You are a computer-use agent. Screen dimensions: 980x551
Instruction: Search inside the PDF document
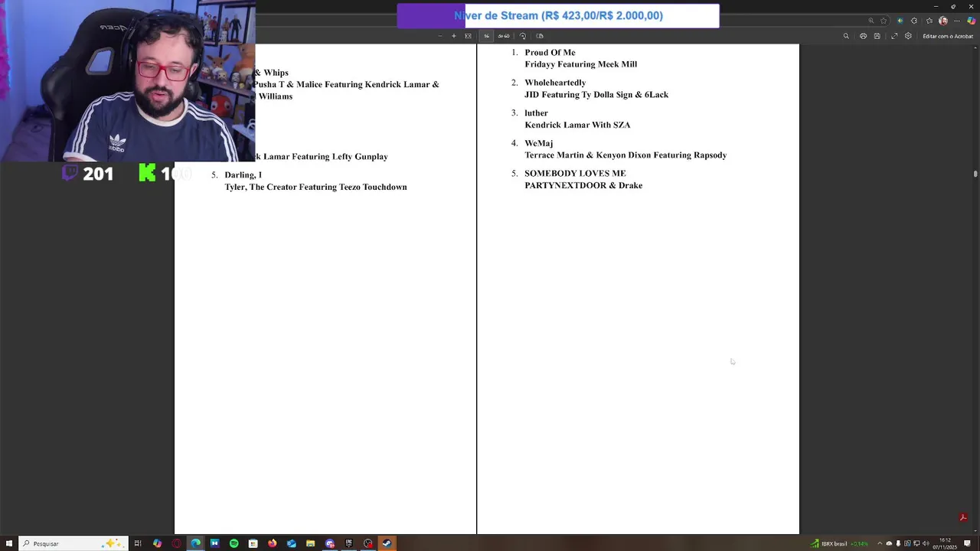(x=846, y=36)
